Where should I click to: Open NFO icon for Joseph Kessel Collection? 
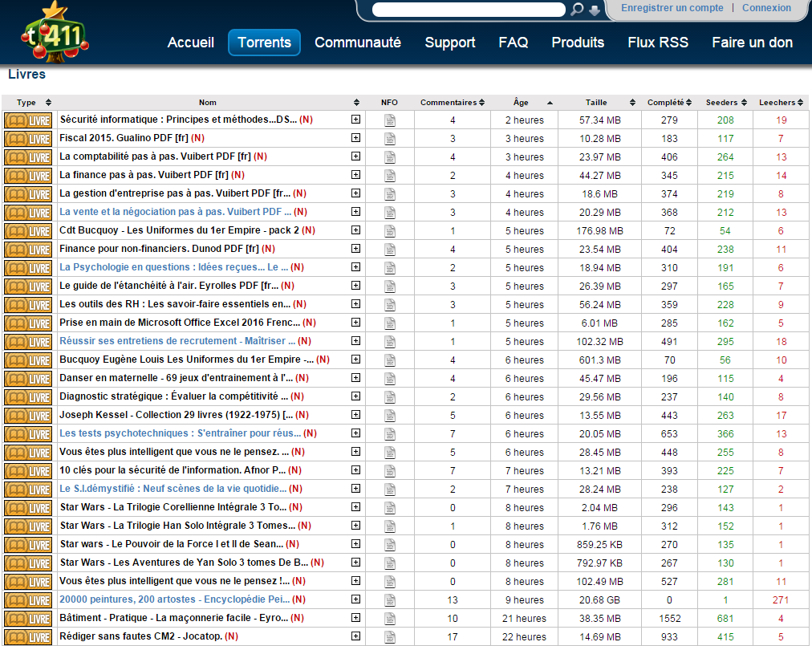(x=390, y=416)
